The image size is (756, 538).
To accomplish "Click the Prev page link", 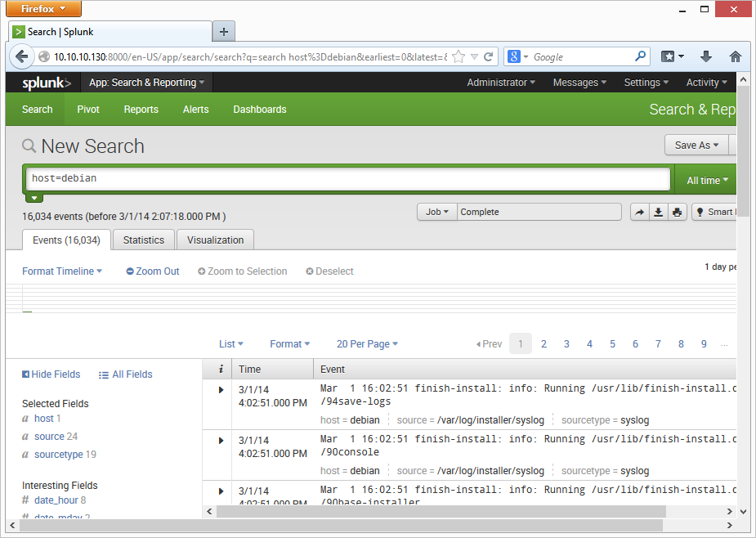I will pos(490,344).
